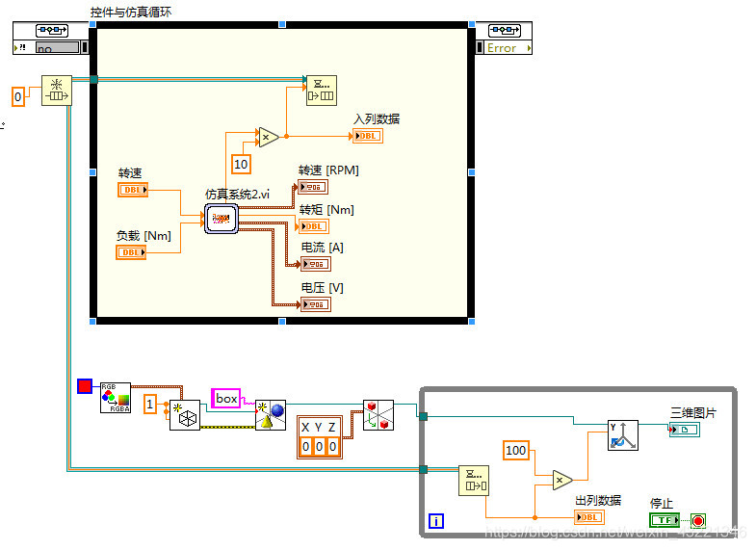This screenshot has width=756, height=550.
Task: Select the 负载 [Nm] DBL control terminal
Action: point(131,252)
